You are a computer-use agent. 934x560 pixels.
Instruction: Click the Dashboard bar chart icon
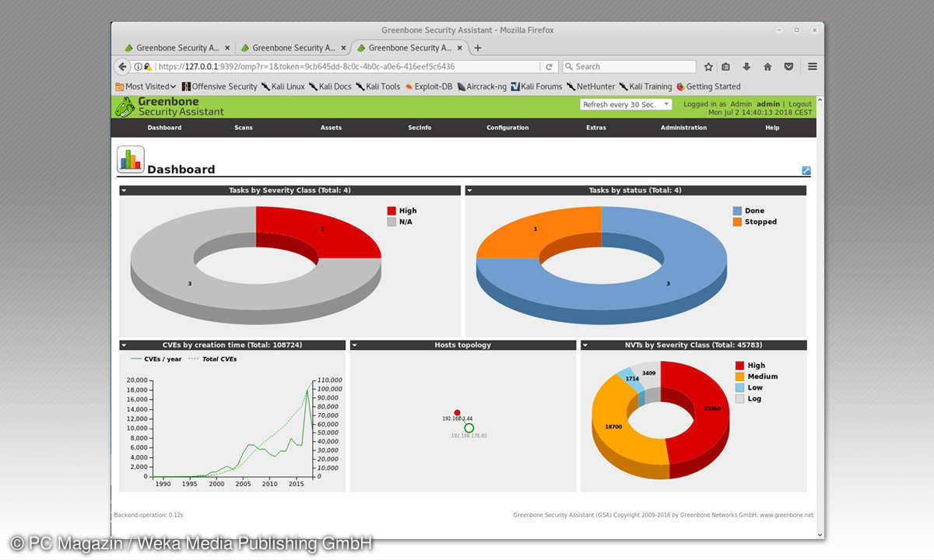(131, 159)
